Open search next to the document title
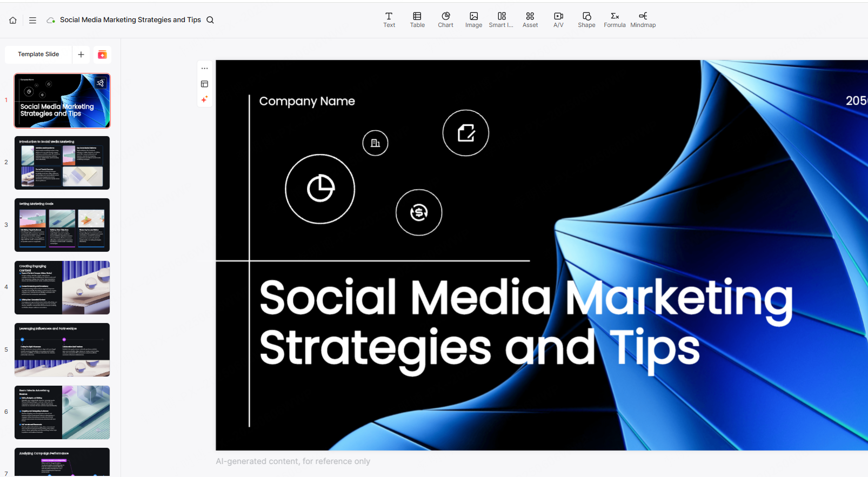This screenshot has height=477, width=868. (210, 20)
